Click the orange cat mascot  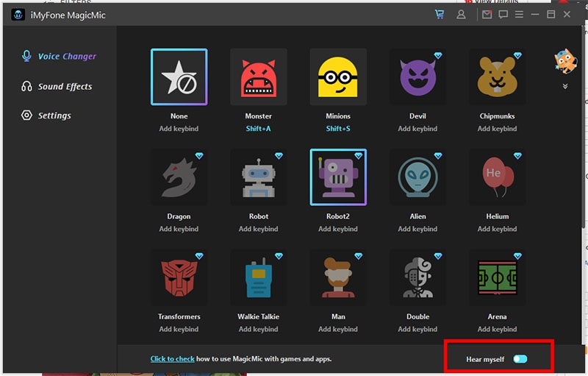(x=564, y=63)
